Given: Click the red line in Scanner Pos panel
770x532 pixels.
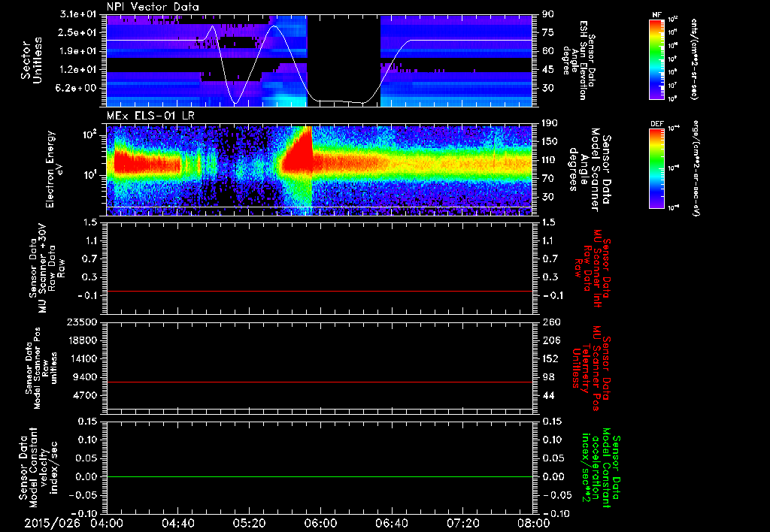Looking at the screenshot, I should point(319,382).
